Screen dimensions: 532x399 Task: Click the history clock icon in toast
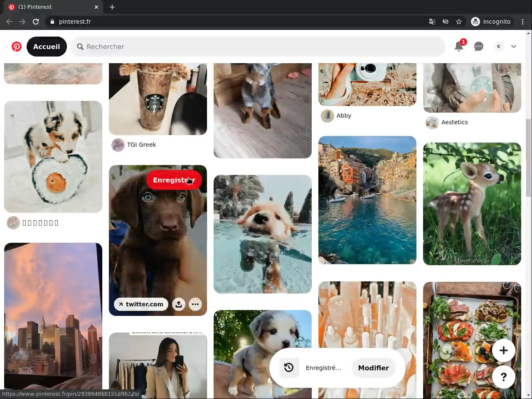[289, 368]
